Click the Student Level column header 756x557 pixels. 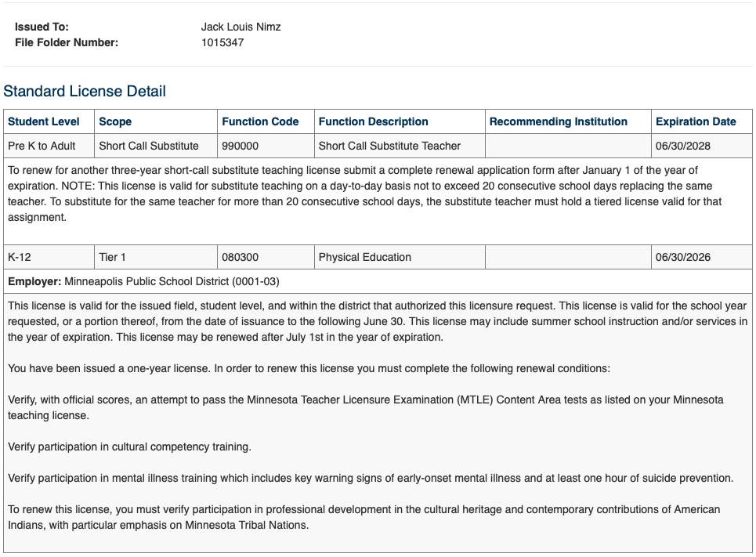click(x=44, y=121)
